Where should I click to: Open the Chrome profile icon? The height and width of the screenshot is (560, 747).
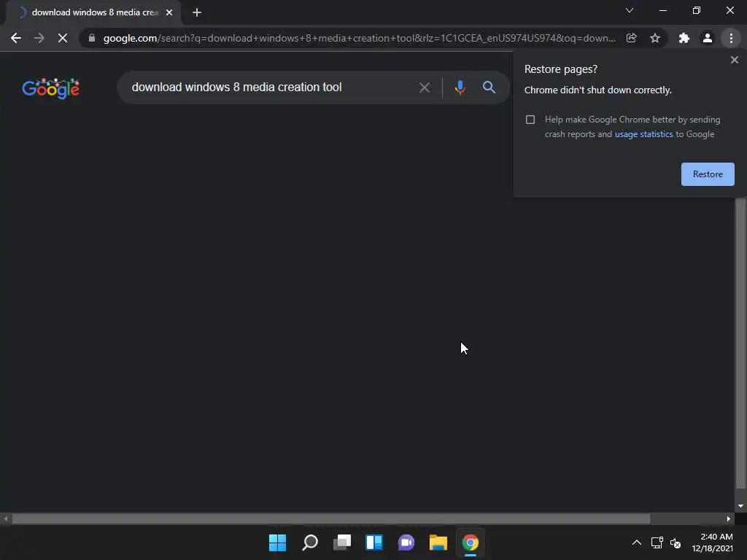click(708, 38)
